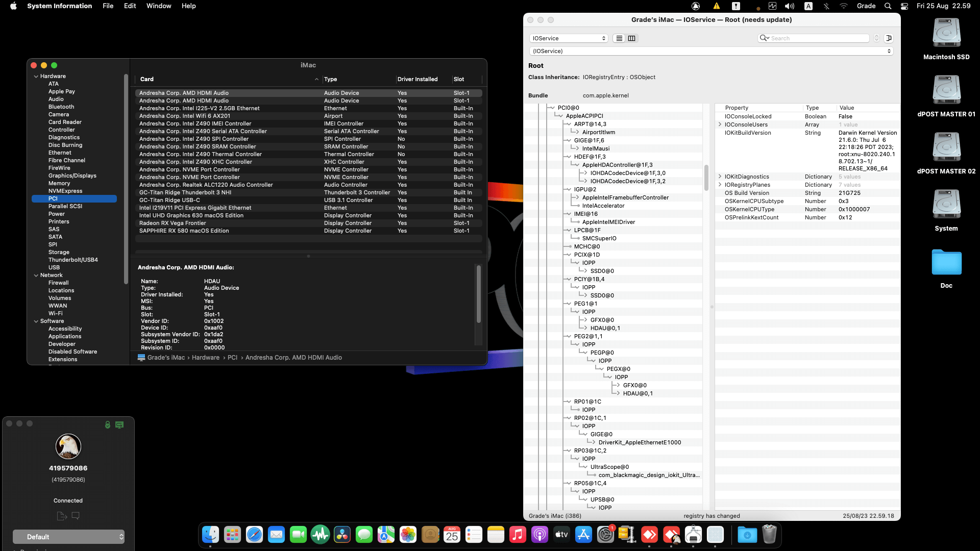Viewport: 980px width, 551px height.
Task: Click the green screen-sharing monitor icon
Action: [x=119, y=424]
